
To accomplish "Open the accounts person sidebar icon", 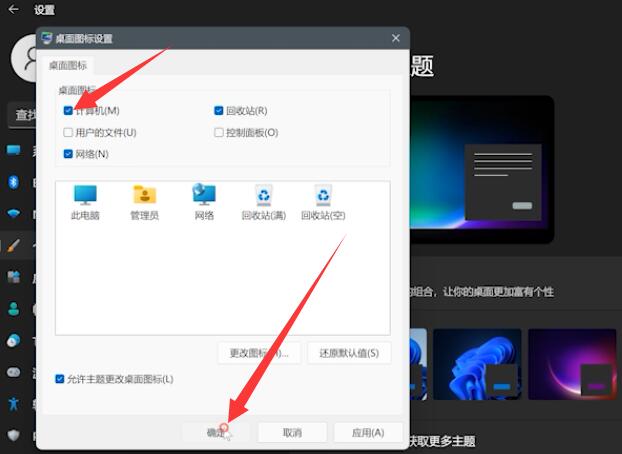I will [13, 308].
